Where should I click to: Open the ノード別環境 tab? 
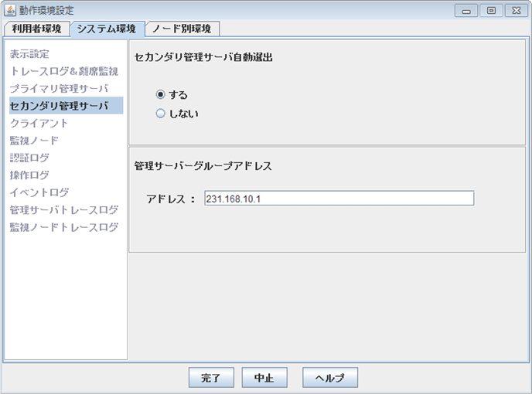[x=182, y=29]
